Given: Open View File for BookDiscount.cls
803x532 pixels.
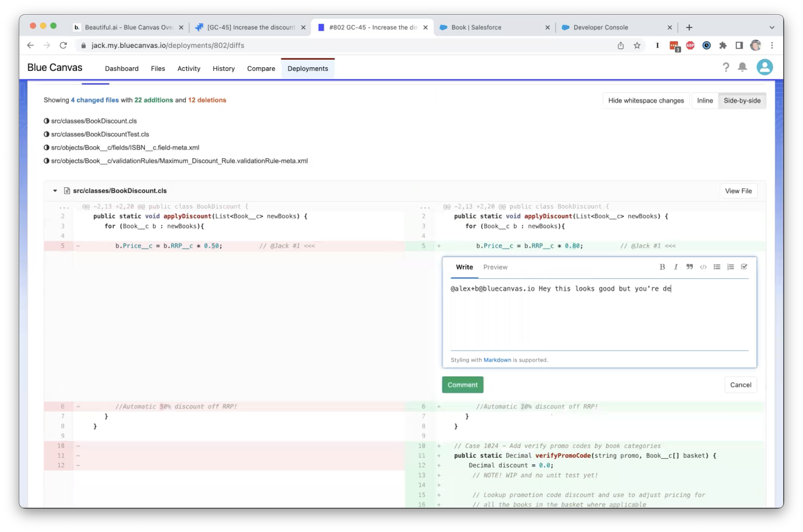Looking at the screenshot, I should tap(738, 191).
